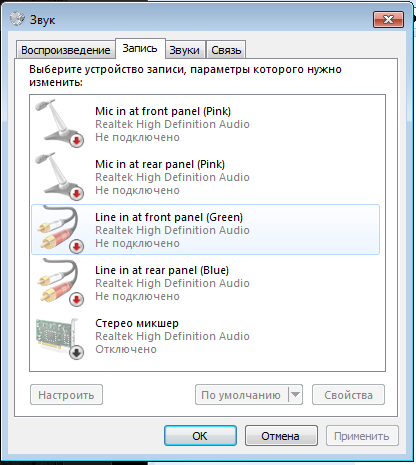Switch to the Воспроизведение tab
This screenshot has height=465, width=416.
(66, 50)
